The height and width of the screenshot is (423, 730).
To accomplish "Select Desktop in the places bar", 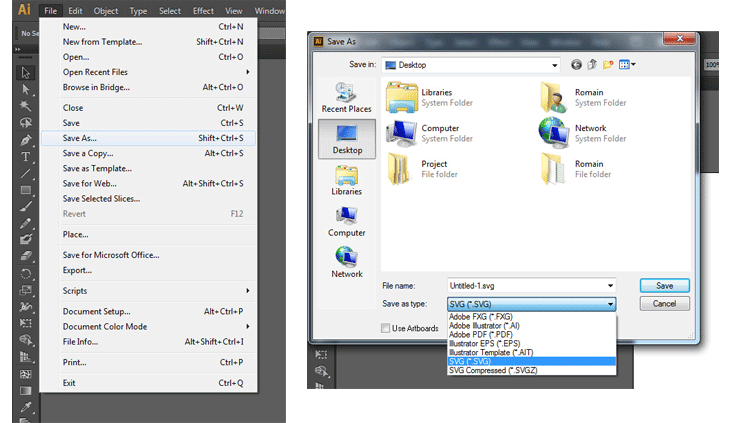I will pyautogui.click(x=347, y=139).
